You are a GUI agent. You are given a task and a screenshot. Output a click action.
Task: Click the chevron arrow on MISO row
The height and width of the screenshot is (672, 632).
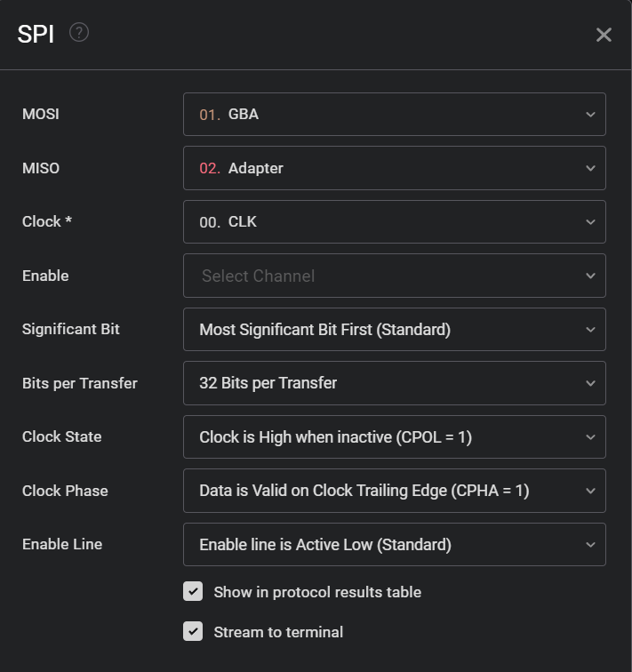[591, 168]
